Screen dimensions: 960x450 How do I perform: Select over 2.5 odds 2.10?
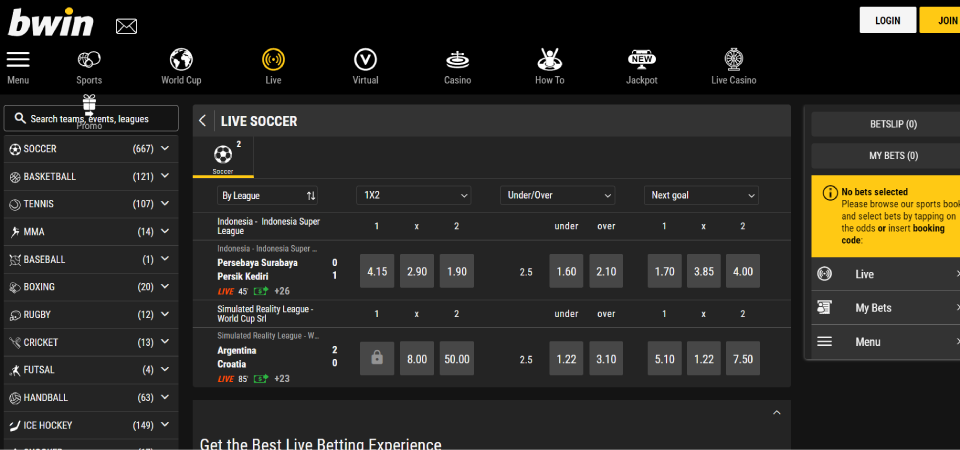pyautogui.click(x=606, y=271)
